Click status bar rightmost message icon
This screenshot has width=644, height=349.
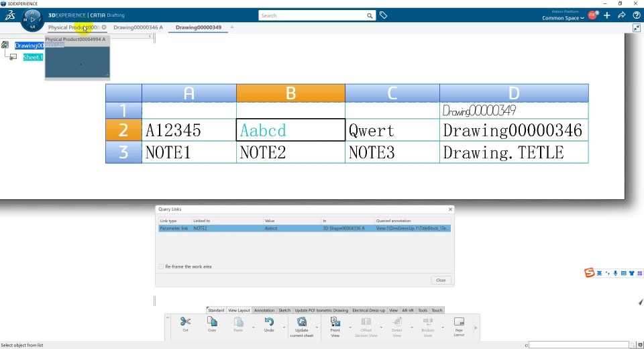[640, 345]
